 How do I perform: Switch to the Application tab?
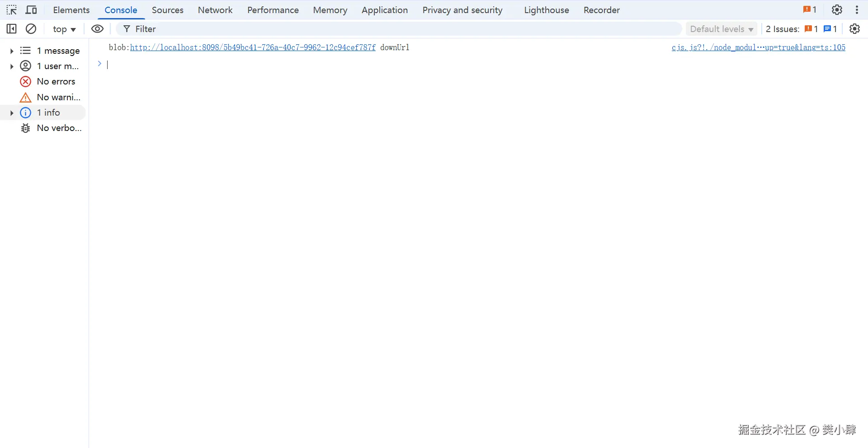point(385,10)
